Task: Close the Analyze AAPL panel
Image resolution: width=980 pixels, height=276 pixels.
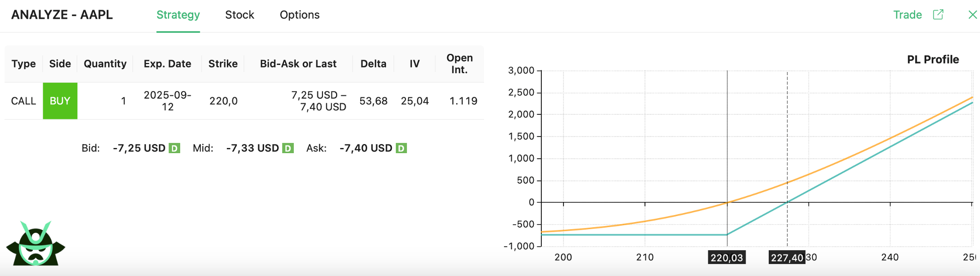Action: tap(972, 15)
